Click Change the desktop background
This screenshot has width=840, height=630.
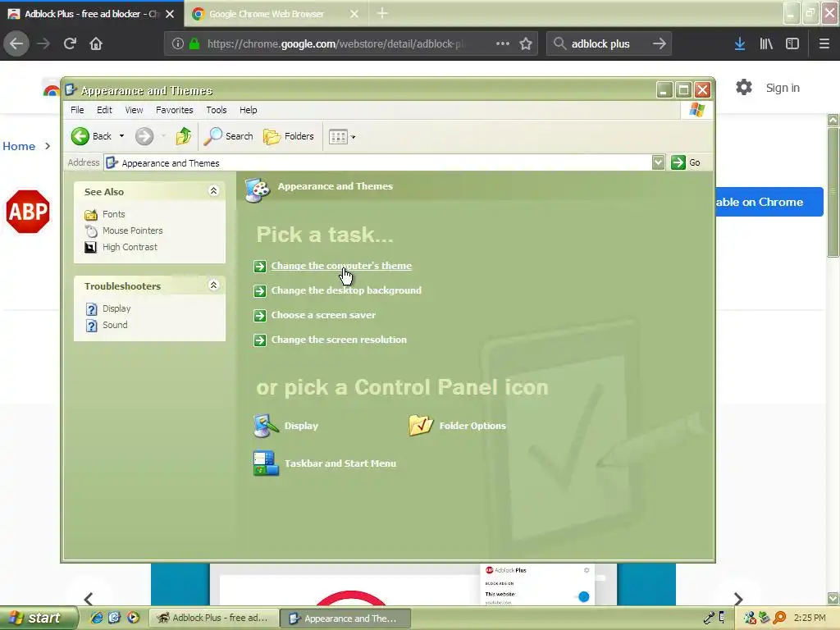click(x=346, y=290)
